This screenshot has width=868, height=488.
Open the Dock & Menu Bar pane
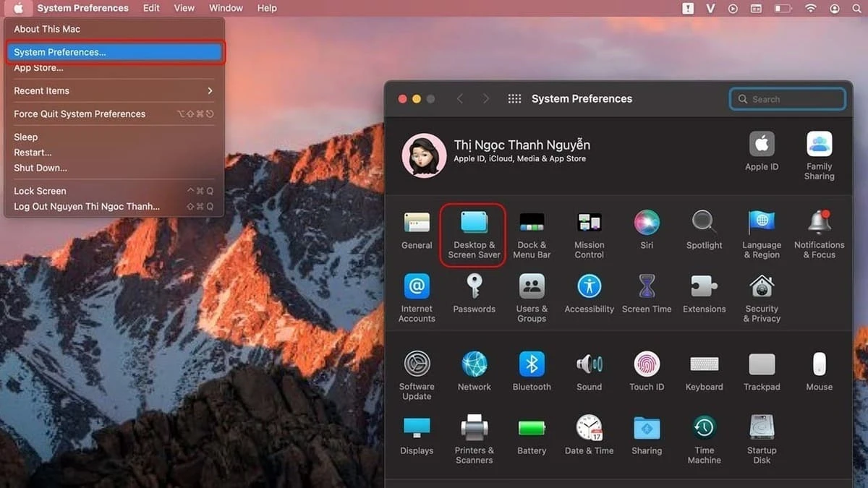point(532,235)
